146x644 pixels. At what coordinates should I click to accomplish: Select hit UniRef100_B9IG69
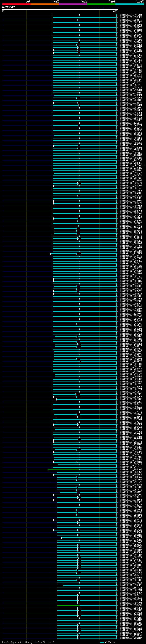point(131,316)
